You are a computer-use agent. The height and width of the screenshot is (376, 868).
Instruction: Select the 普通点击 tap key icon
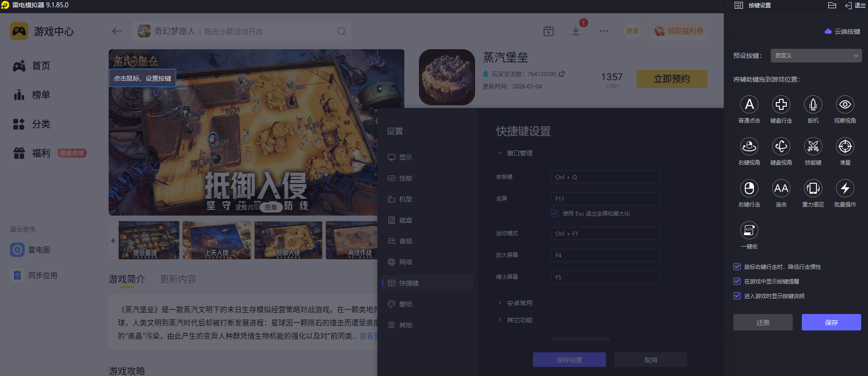coord(749,104)
